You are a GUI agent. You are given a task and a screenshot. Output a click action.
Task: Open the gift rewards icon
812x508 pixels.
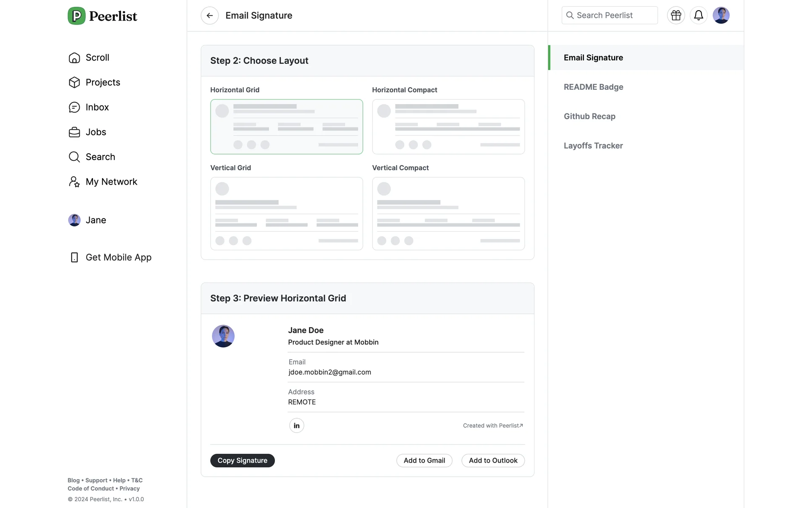pos(676,16)
